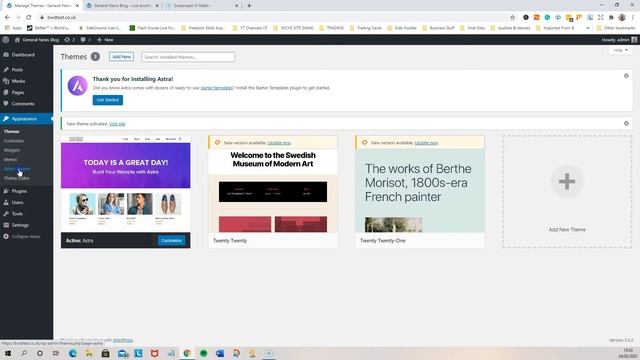
Task: Click Update now for Twenty Twenty
Action: point(279,143)
